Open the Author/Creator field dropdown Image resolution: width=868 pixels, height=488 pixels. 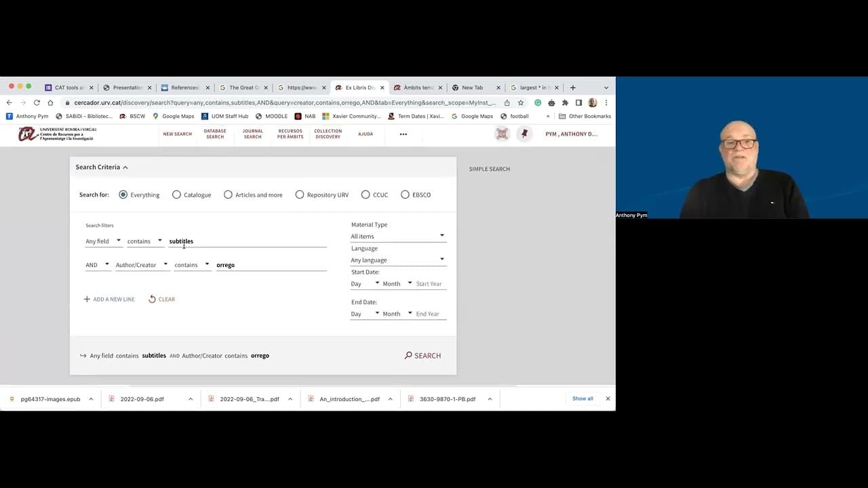pyautogui.click(x=142, y=265)
